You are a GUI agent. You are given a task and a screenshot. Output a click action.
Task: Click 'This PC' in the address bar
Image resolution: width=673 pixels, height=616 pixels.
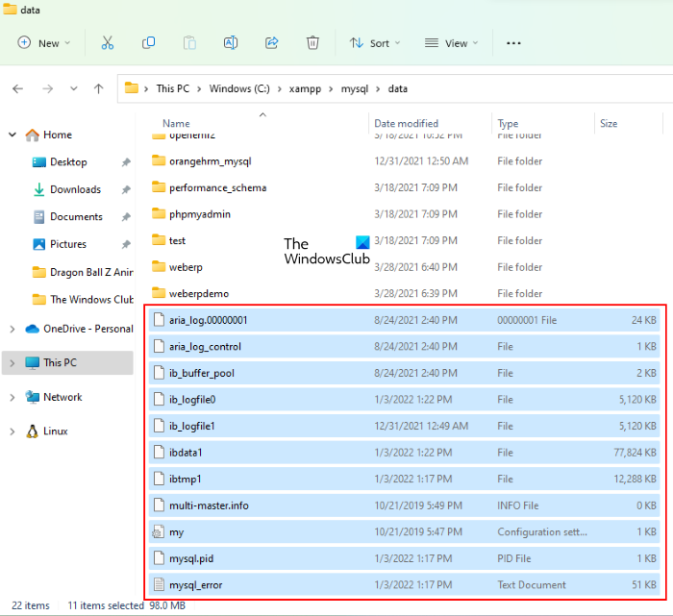[172, 88]
